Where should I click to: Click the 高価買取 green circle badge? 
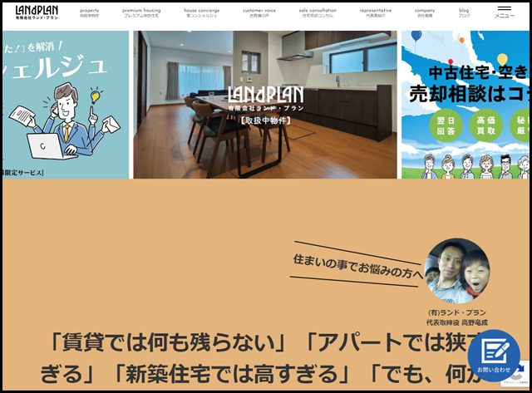pyautogui.click(x=485, y=125)
